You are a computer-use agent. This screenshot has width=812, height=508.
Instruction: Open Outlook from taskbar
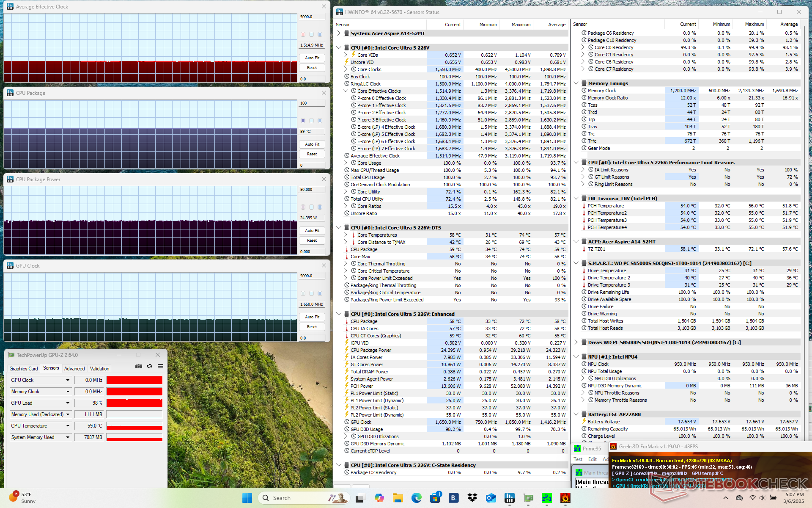pyautogui.click(x=491, y=498)
